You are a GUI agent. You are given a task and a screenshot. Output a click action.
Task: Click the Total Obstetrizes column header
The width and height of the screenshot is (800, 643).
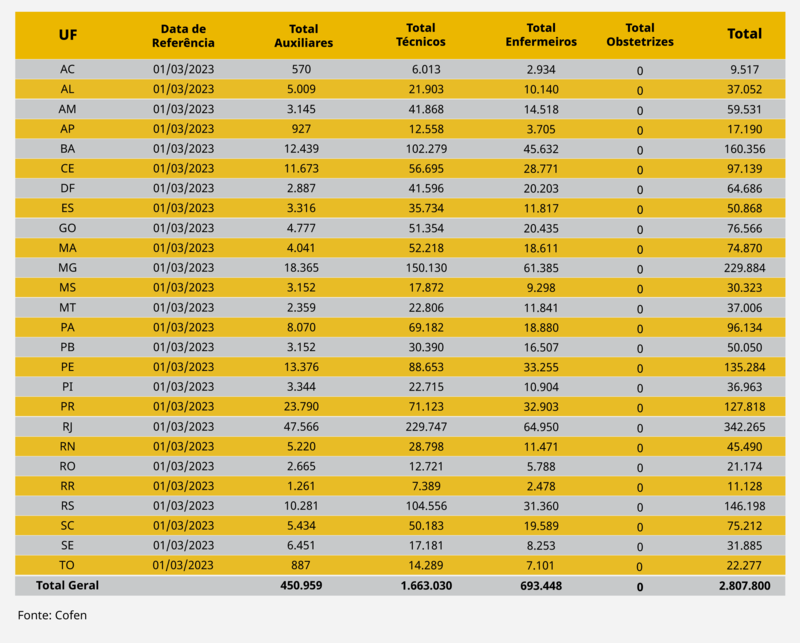pyautogui.click(x=640, y=35)
